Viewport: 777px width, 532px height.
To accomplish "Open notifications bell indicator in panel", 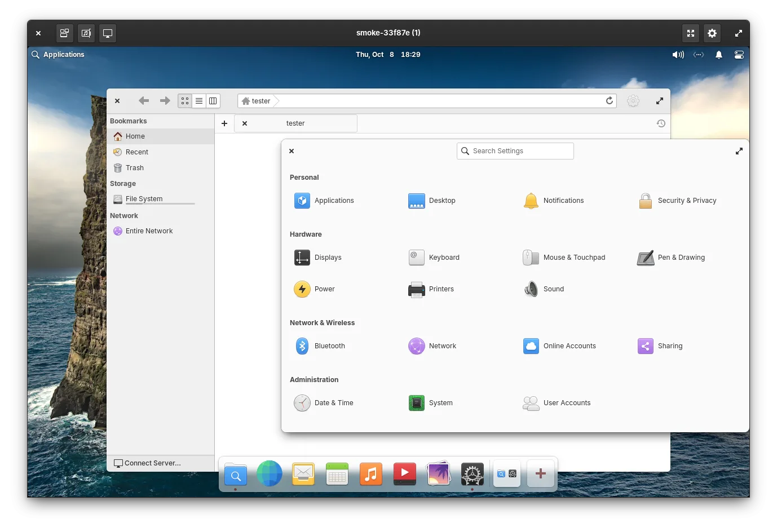I will point(719,55).
